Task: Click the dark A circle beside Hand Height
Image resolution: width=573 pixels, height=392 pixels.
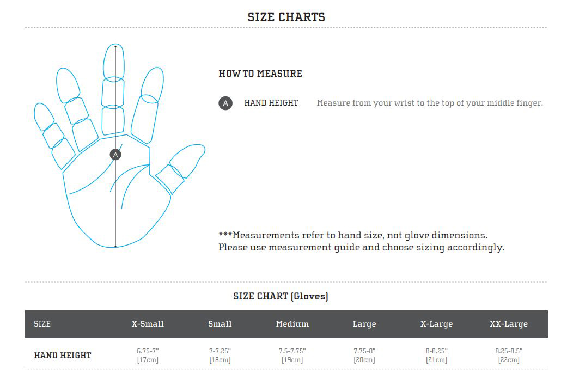Action: pyautogui.click(x=225, y=103)
